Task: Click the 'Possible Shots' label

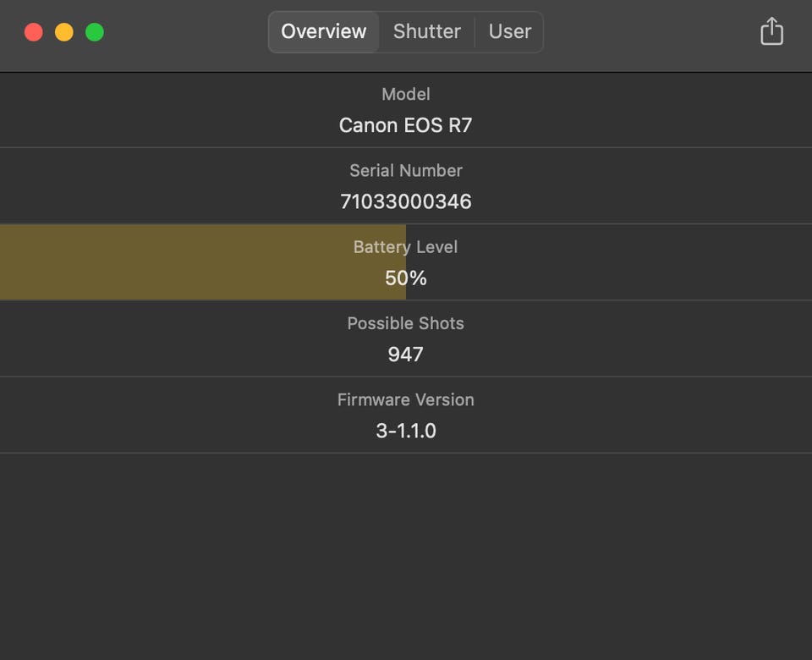Action: (x=405, y=323)
